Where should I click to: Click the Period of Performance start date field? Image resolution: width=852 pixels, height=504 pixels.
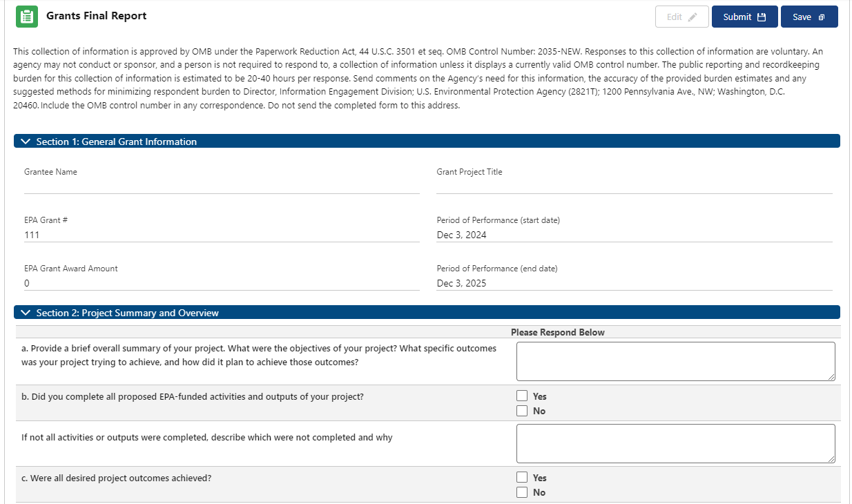tap(462, 235)
